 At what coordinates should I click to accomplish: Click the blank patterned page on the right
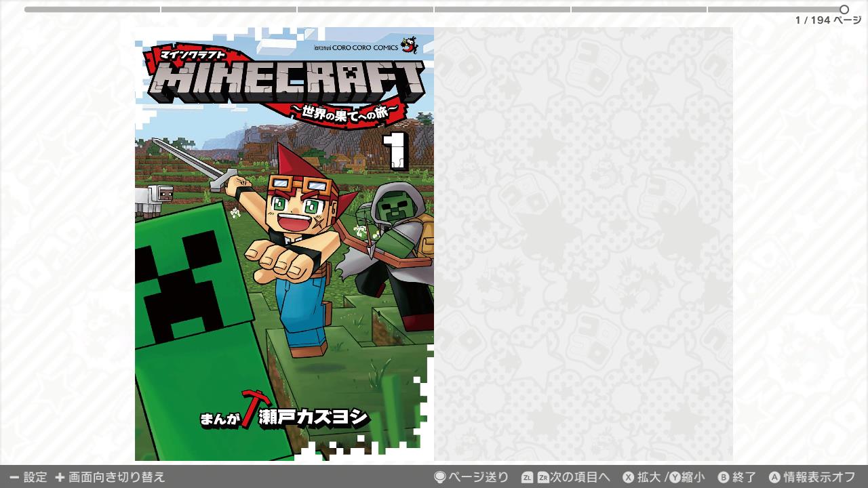(x=583, y=244)
